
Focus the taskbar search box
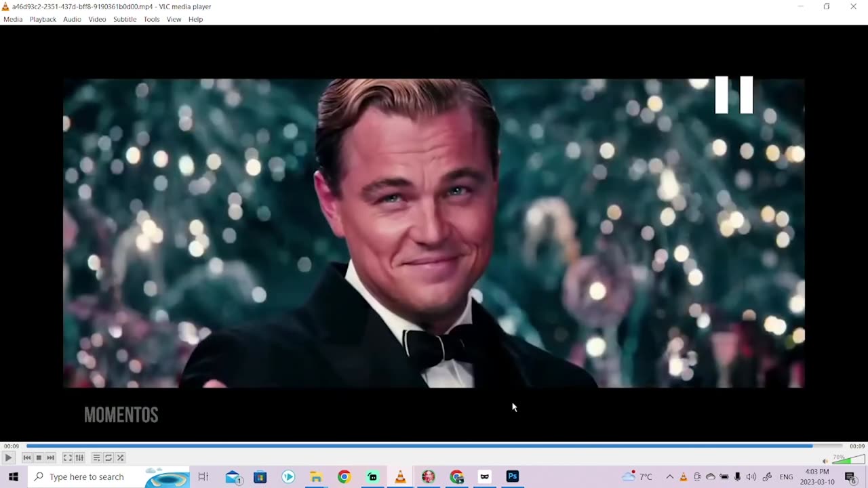pyautogui.click(x=108, y=477)
